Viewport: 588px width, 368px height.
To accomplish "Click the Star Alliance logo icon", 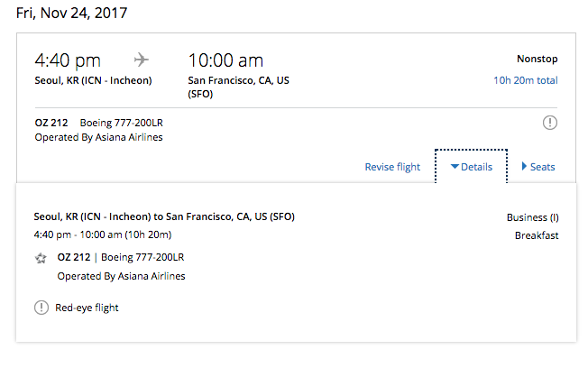I will [x=41, y=258].
